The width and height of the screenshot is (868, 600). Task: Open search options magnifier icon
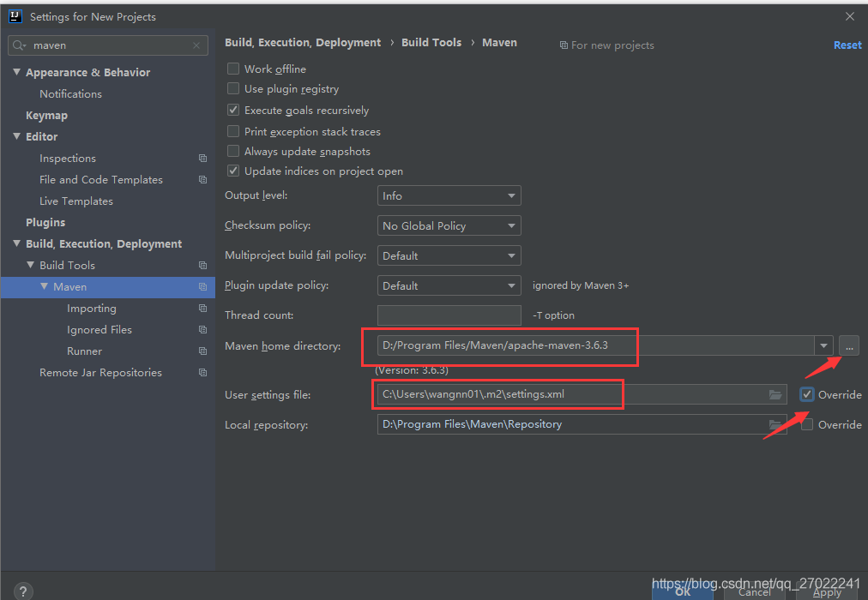tap(19, 45)
